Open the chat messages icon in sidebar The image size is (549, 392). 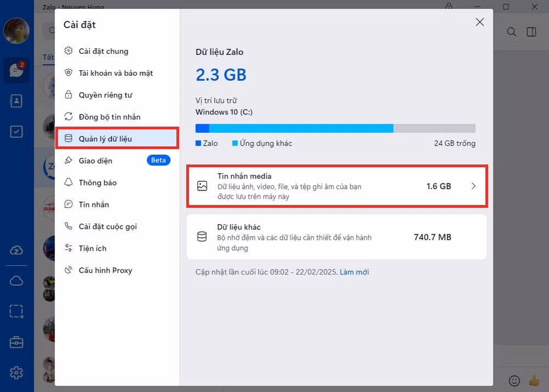coord(16,70)
